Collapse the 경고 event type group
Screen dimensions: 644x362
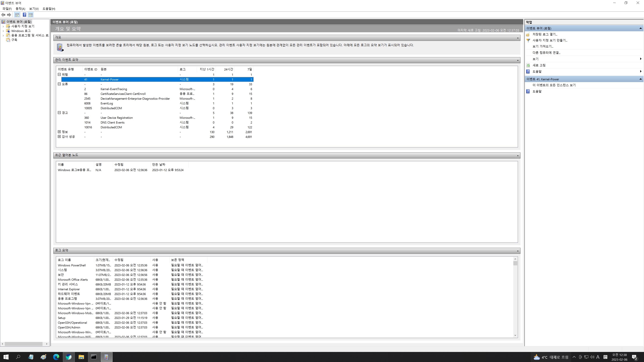point(59,113)
